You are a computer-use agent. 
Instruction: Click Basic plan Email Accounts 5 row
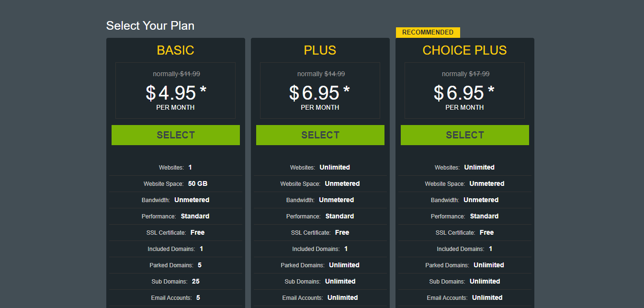pyautogui.click(x=176, y=297)
